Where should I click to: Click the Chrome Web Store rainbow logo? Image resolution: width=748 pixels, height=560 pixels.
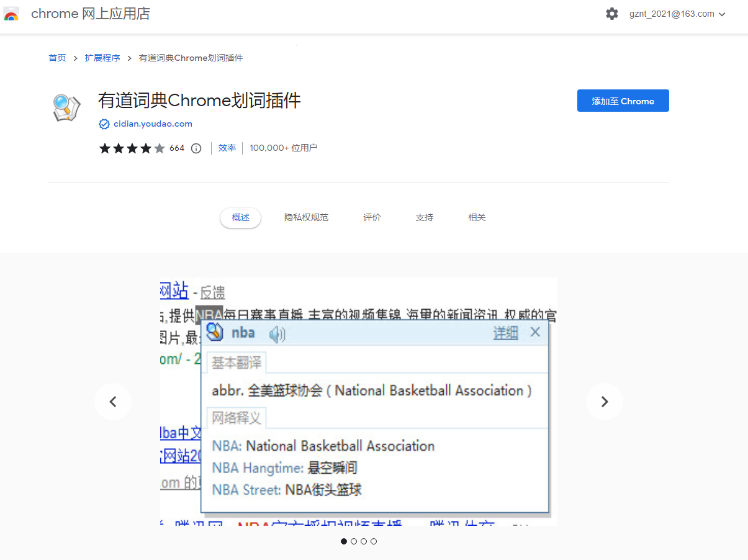tap(11, 14)
